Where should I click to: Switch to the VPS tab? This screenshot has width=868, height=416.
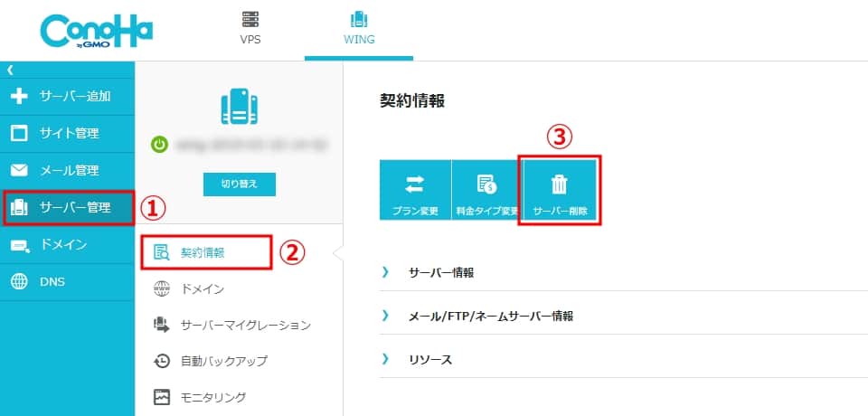[250, 30]
